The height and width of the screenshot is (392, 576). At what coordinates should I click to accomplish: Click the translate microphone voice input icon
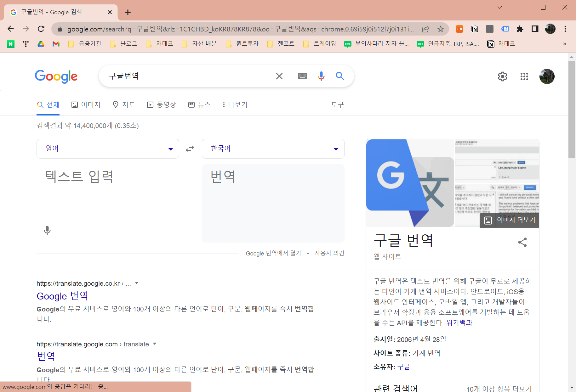pyautogui.click(x=47, y=231)
